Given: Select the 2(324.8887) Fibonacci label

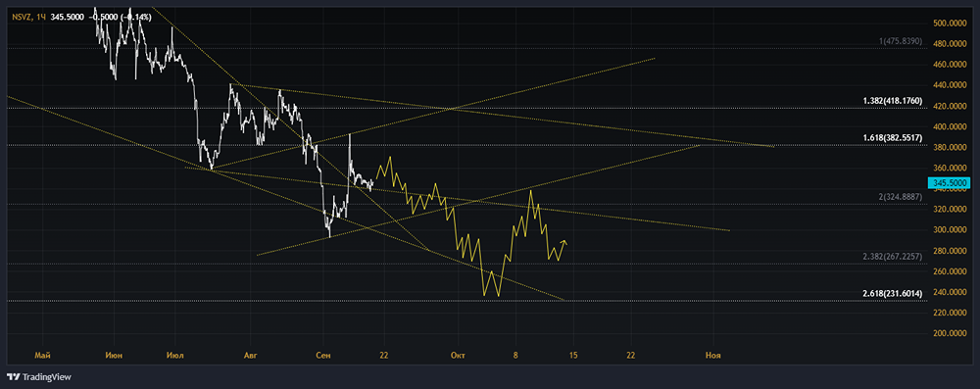Looking at the screenshot, I should coord(899,196).
